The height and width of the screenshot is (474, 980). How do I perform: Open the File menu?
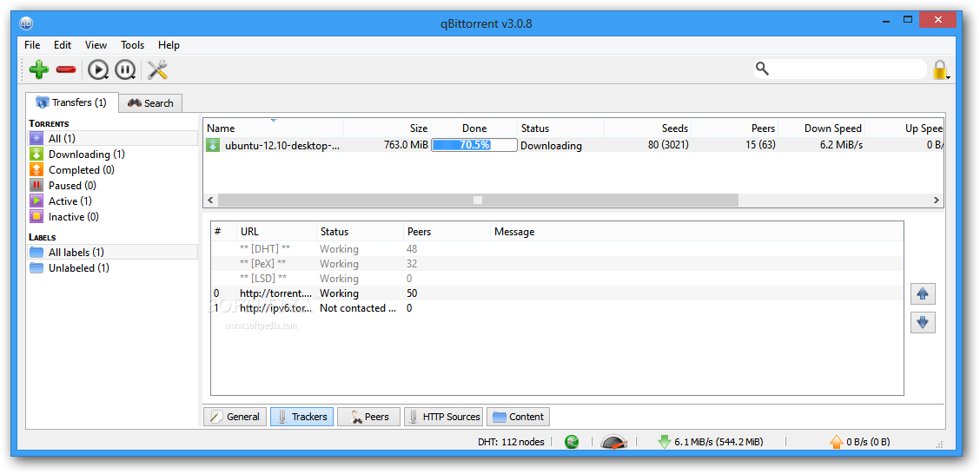32,45
